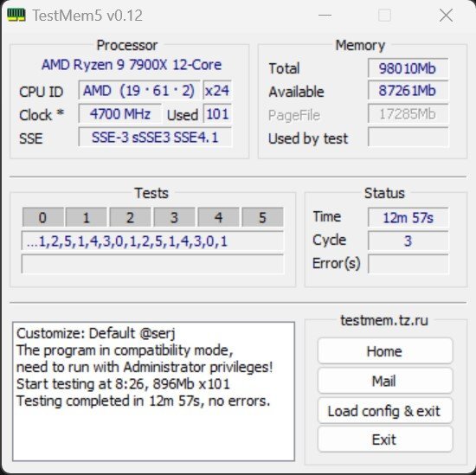This screenshot has height=475, width=476.
Task: Click the empty Used by test field
Action: point(408,138)
